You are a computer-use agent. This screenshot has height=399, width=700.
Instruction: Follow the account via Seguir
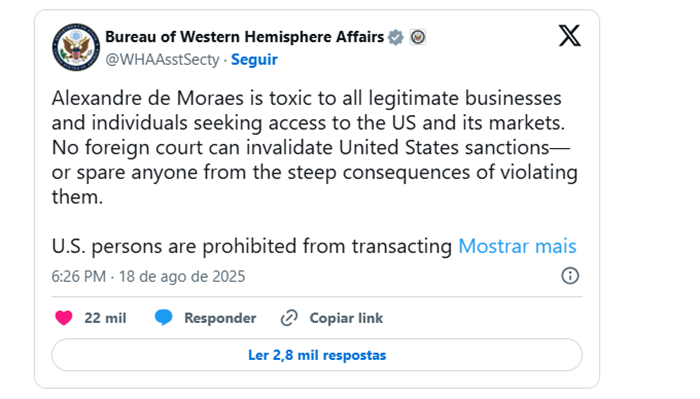[x=254, y=59]
